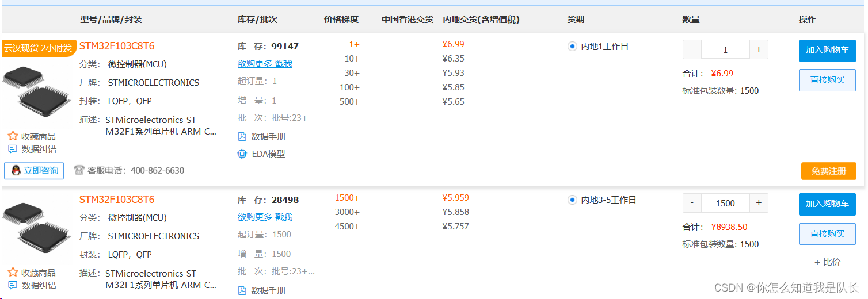The image size is (868, 299).
Task: Click the 数量 column header
Action: (x=691, y=19)
